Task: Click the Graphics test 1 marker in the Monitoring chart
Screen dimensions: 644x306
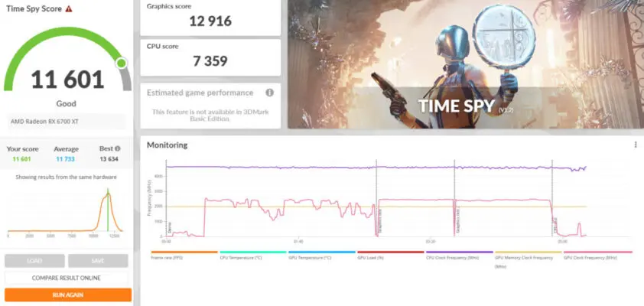Action: [376, 198]
